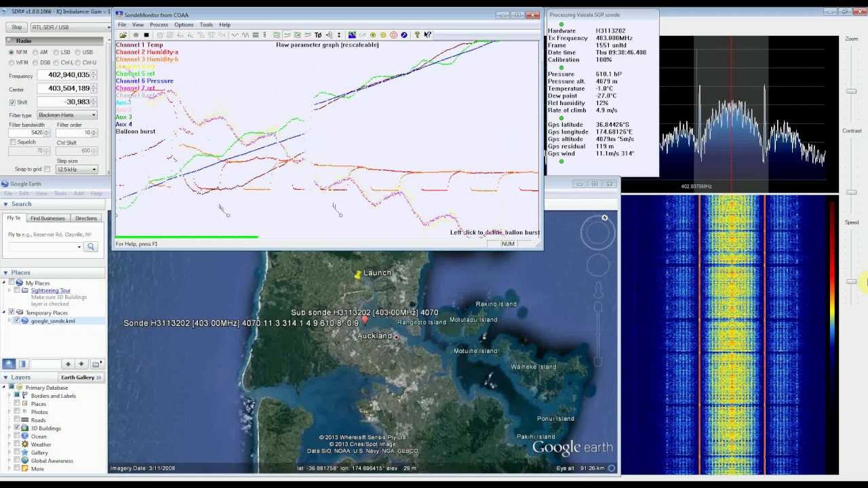Select the AM radio mode

35,52
